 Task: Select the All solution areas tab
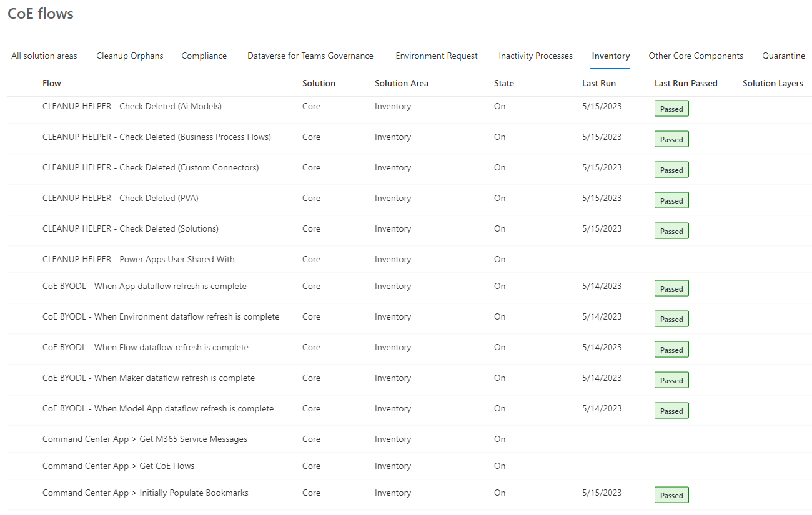pos(44,56)
